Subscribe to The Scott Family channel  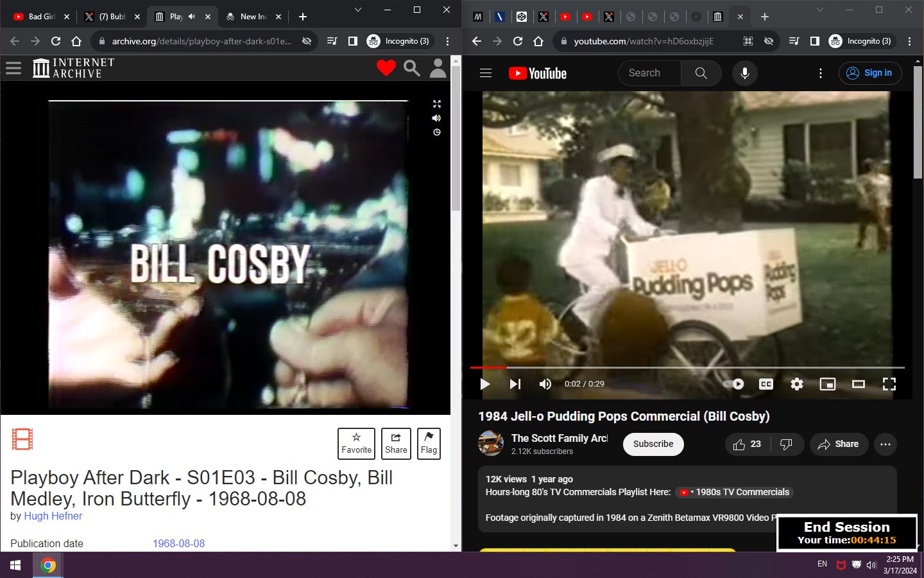(653, 444)
